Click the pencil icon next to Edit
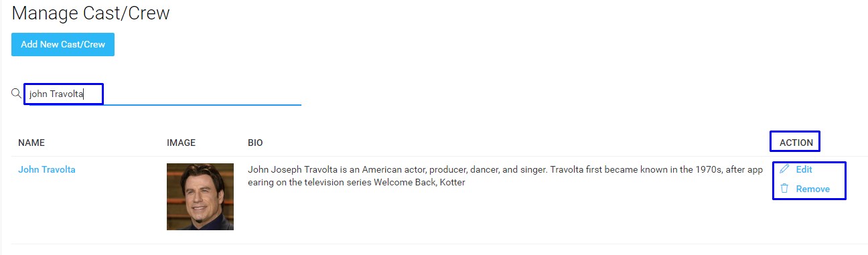The width and height of the screenshot is (868, 255). (784, 169)
